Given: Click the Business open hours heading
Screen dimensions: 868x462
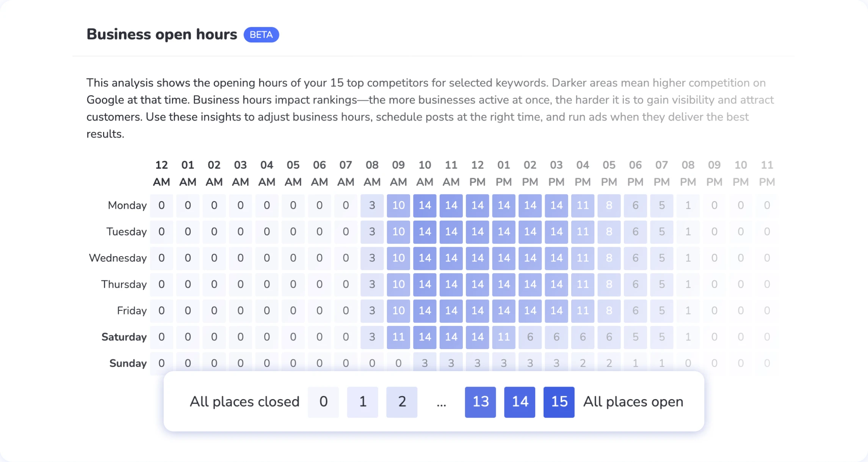Looking at the screenshot, I should coord(161,34).
